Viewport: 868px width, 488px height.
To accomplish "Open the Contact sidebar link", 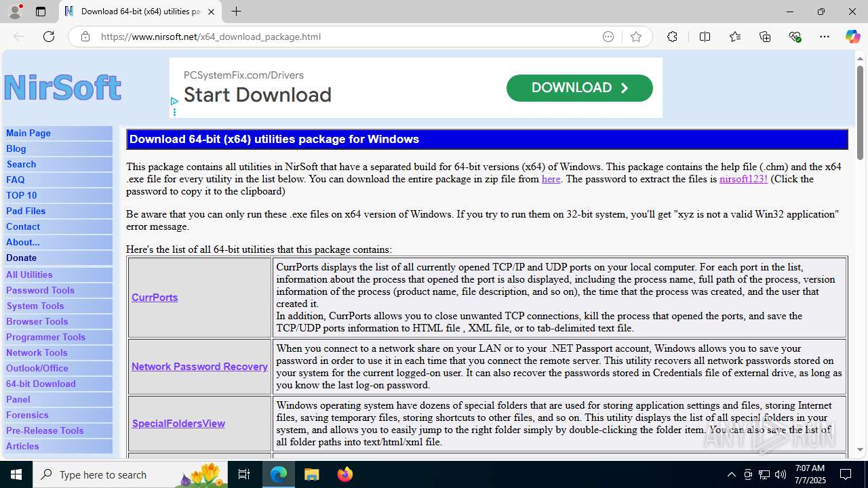I will (23, 226).
